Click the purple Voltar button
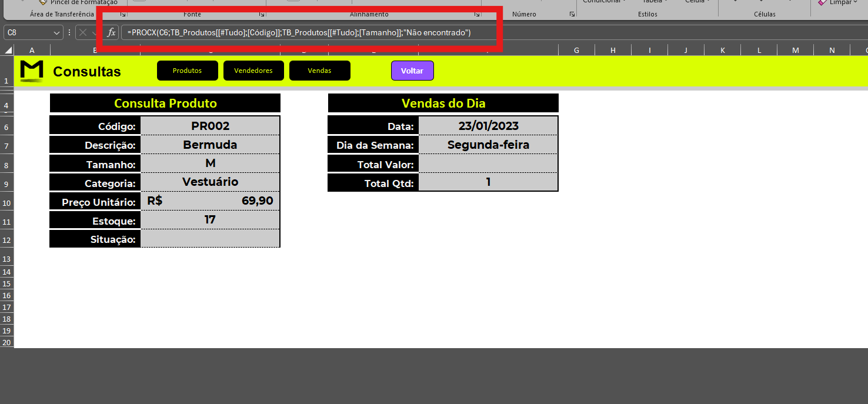The width and height of the screenshot is (868, 404). click(412, 71)
